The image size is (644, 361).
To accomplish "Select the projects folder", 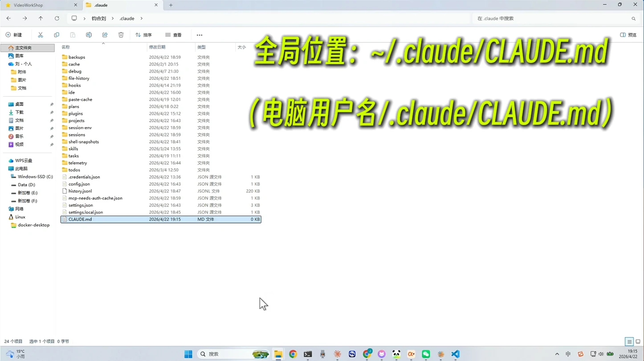I will pos(161,121).
